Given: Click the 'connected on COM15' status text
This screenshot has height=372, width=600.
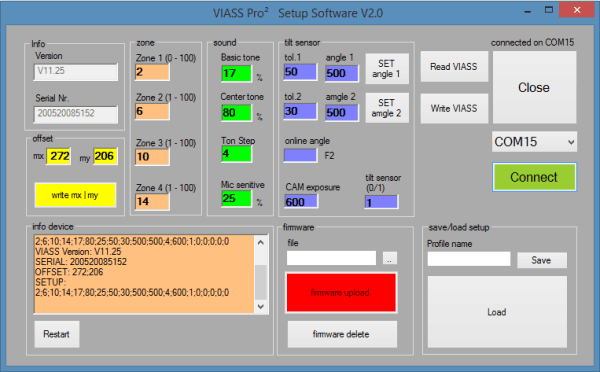Looking at the screenshot, I should (533, 42).
